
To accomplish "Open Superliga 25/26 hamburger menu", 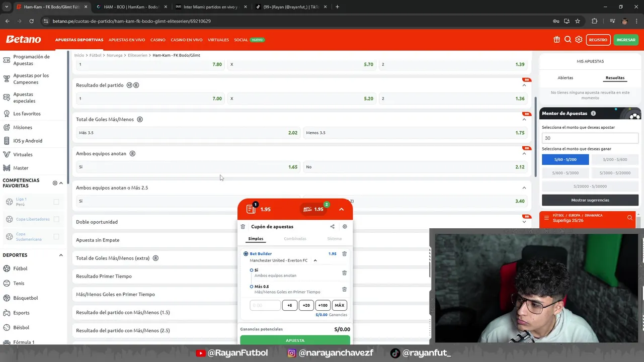I will point(546,218).
